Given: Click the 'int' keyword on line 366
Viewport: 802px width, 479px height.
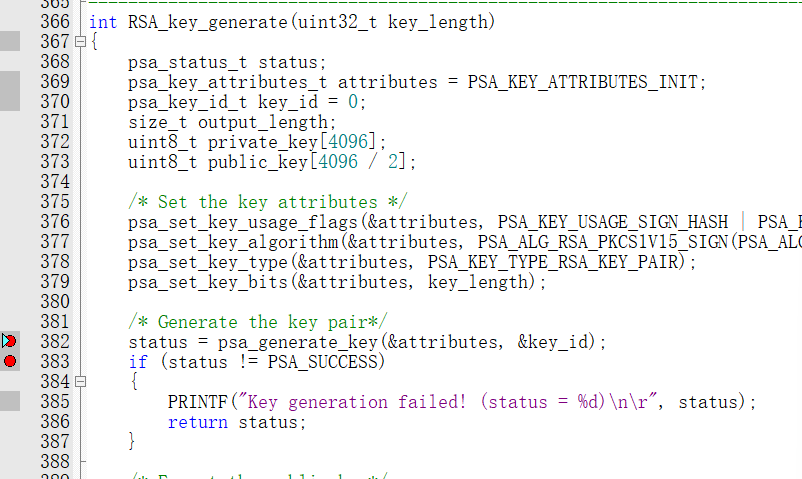Looking at the screenshot, I should 103,22.
